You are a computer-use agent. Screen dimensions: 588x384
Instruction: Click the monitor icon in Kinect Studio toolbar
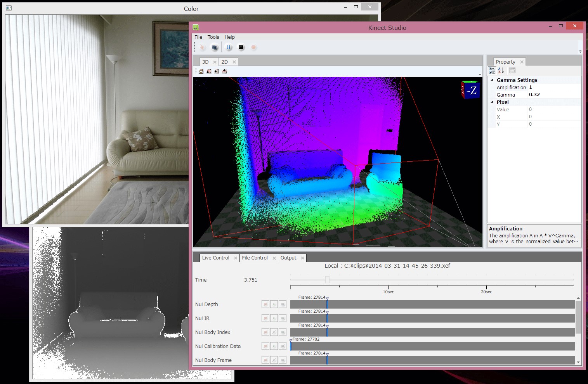coord(215,47)
